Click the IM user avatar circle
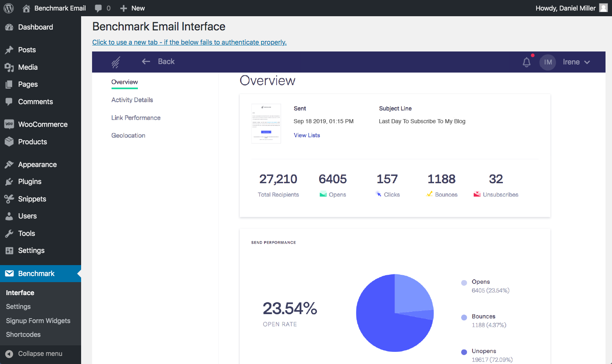The image size is (612, 364). pyautogui.click(x=548, y=62)
